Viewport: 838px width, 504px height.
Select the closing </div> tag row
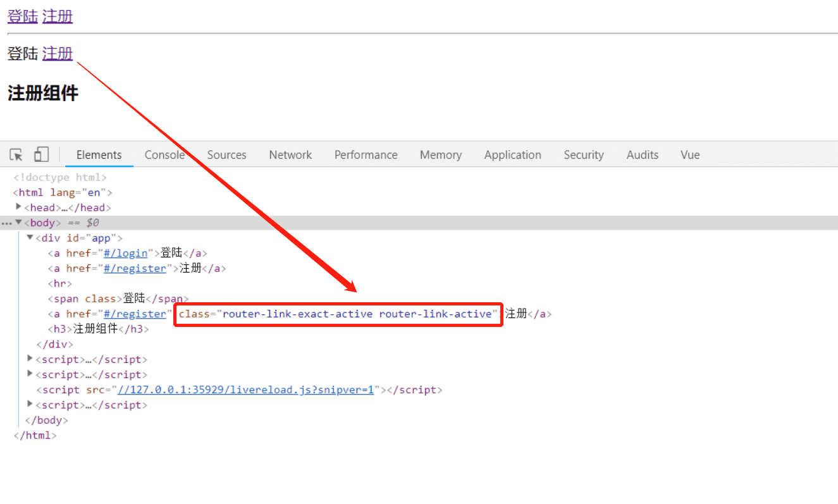pyautogui.click(x=55, y=344)
